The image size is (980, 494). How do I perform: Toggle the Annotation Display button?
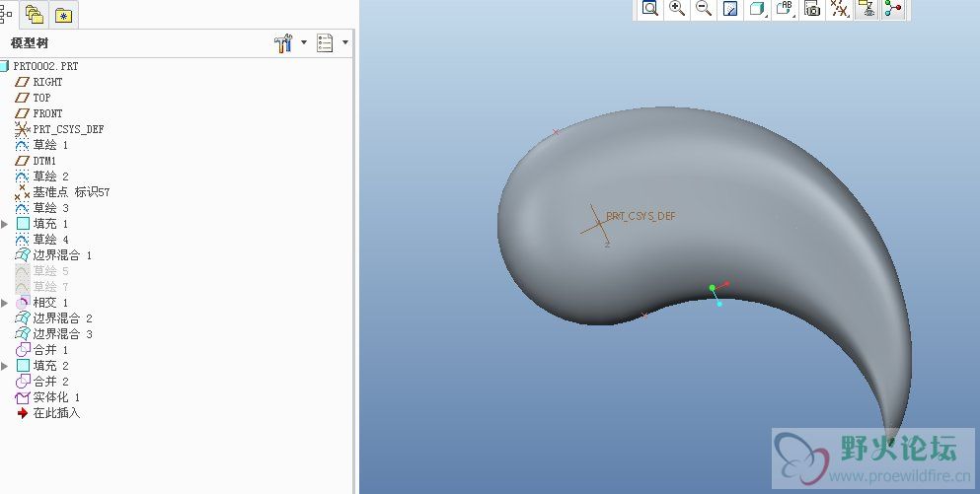coord(867,9)
